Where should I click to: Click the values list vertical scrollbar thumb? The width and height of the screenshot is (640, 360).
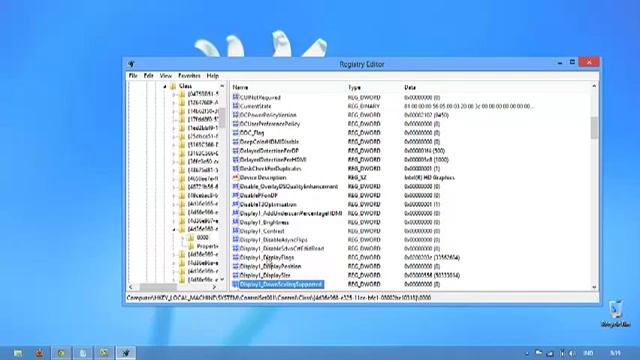point(594,127)
